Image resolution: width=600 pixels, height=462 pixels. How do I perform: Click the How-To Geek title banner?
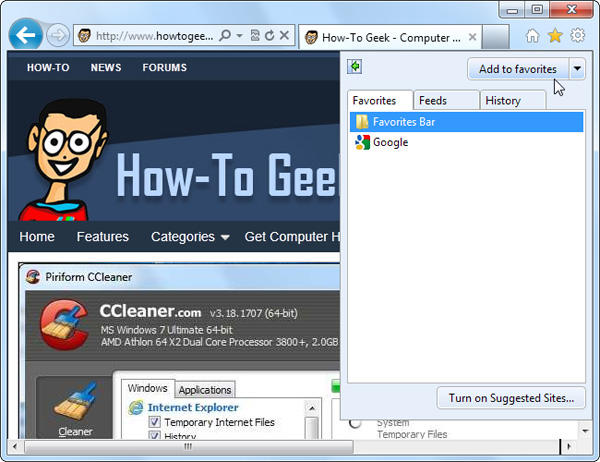pyautogui.click(x=227, y=175)
